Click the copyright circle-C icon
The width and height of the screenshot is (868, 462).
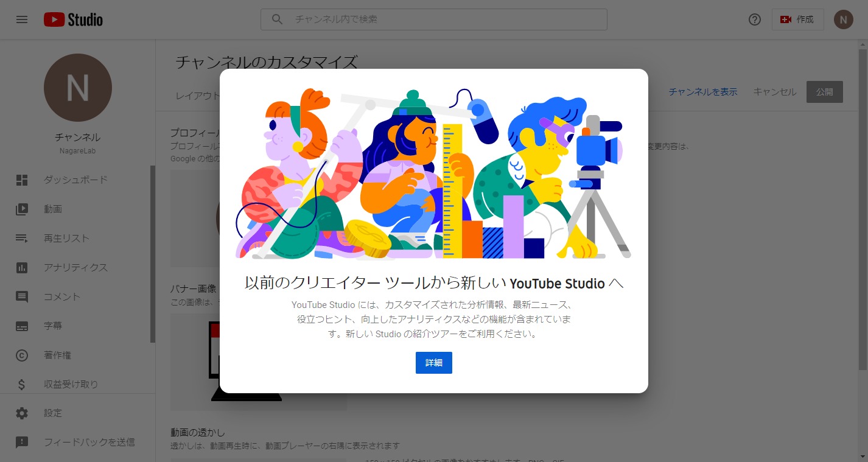(22, 355)
